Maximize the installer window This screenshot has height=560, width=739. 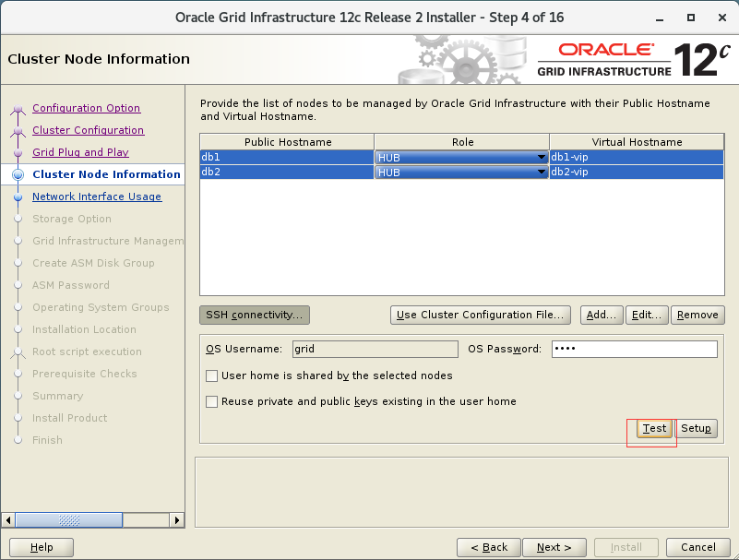click(691, 18)
